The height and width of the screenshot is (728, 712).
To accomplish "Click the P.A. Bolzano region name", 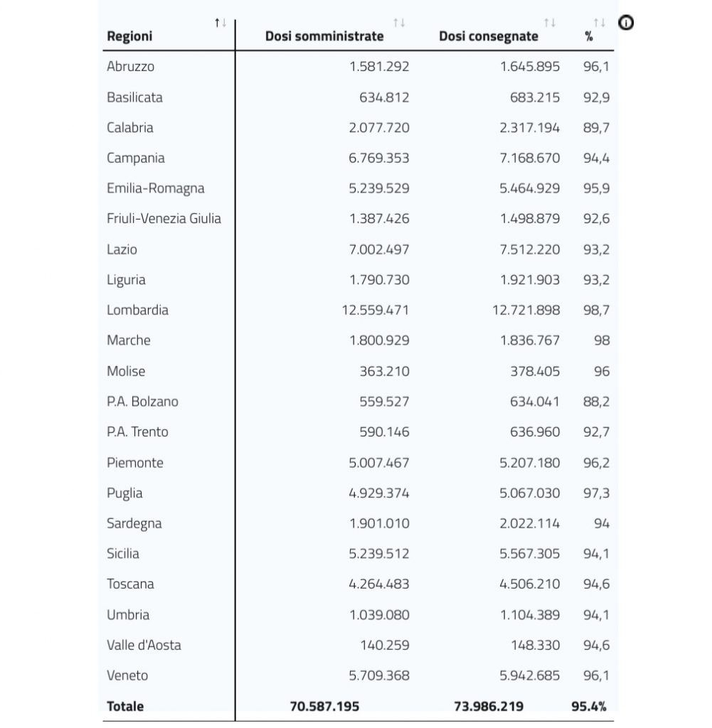I will click(x=142, y=402).
